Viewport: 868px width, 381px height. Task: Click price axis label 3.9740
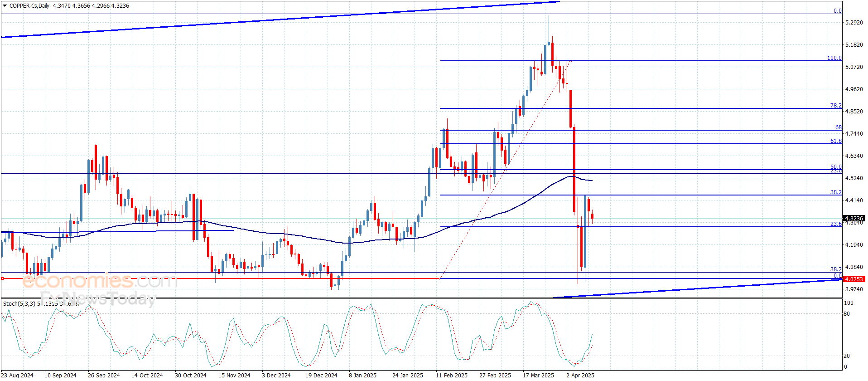tap(854, 289)
